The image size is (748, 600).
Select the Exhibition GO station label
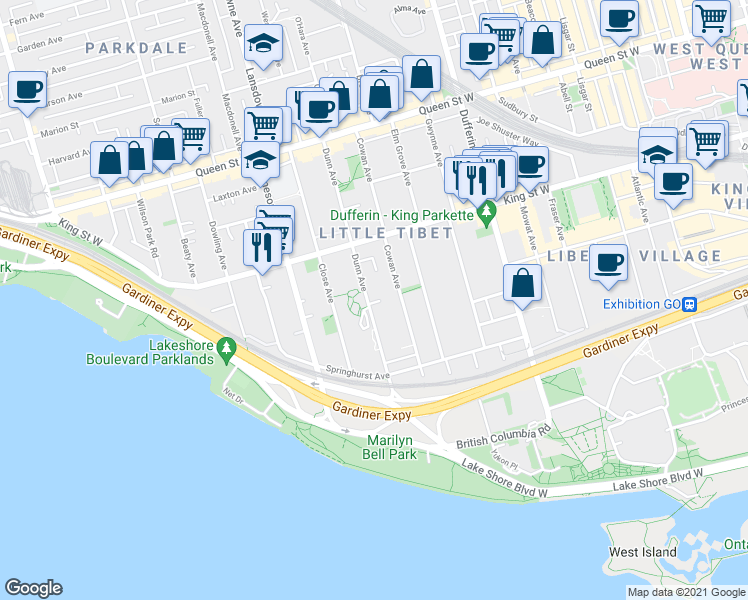point(642,305)
